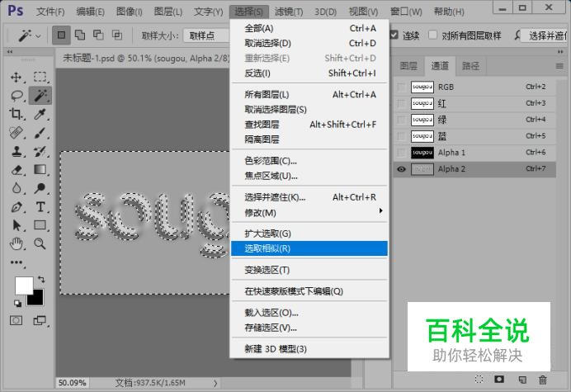The height and width of the screenshot is (392, 571).
Task: Click Add to selection mode button
Action: pos(80,35)
